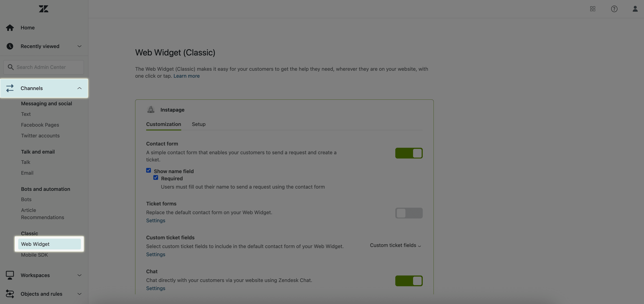Enable the Ticket forms toggle
The image size is (644, 304).
tap(409, 213)
